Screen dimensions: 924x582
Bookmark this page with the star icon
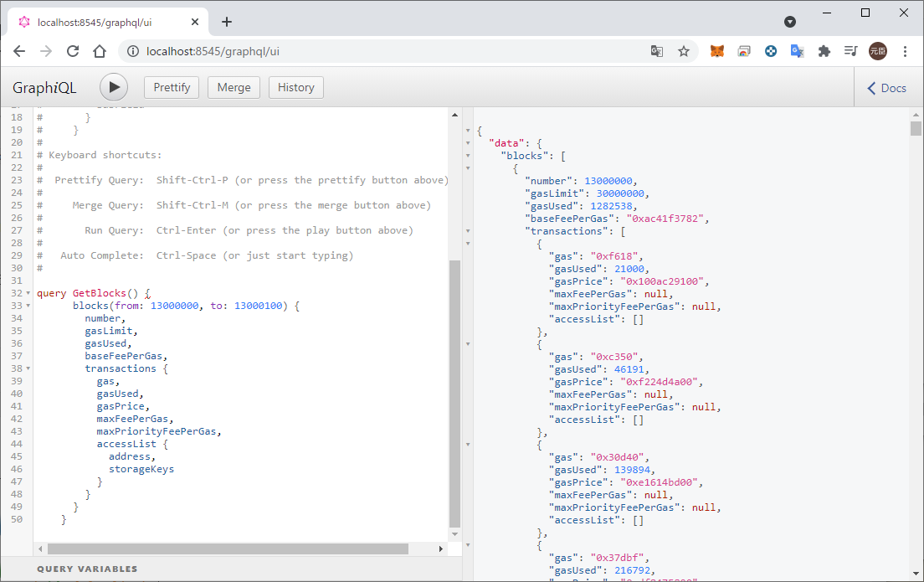684,51
